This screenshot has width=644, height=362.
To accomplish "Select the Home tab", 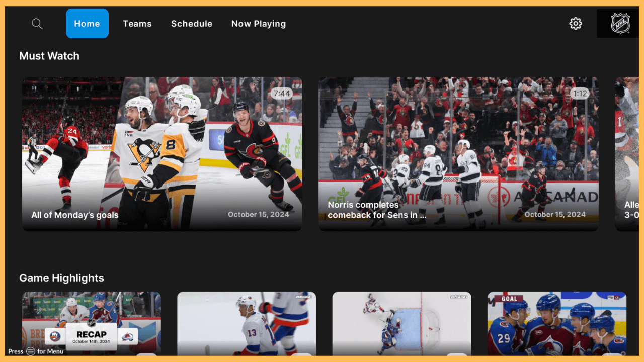I will [x=87, y=23].
